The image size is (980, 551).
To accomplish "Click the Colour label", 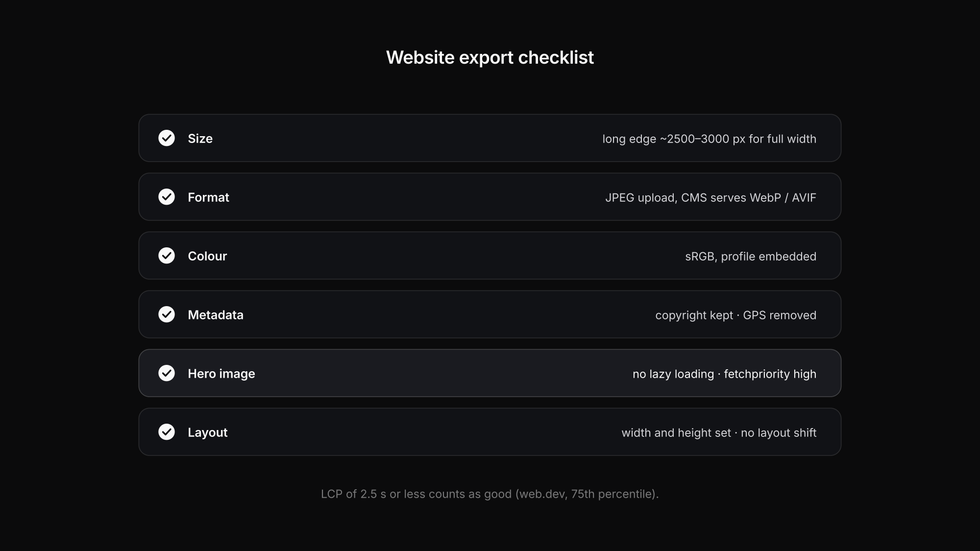I will tap(207, 256).
